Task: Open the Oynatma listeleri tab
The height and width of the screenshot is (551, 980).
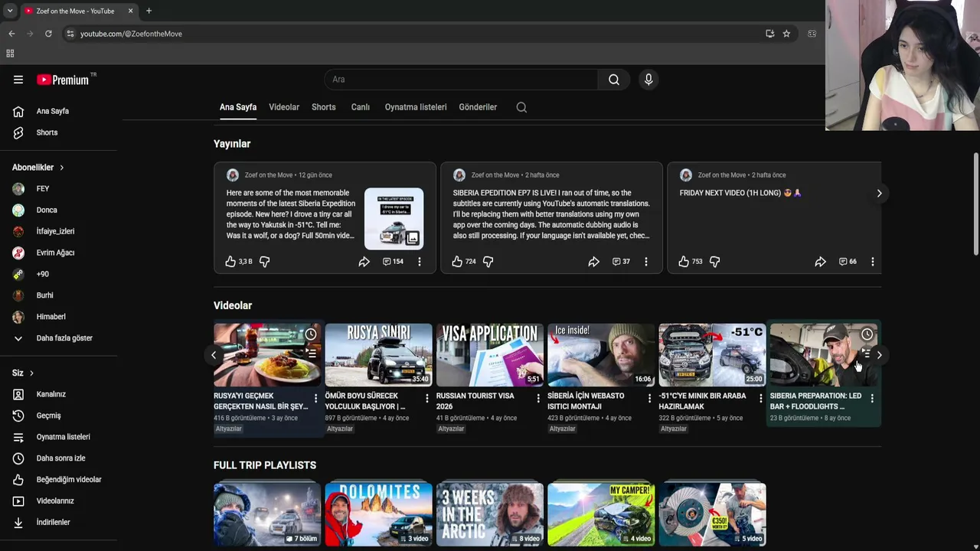Action: click(x=416, y=107)
